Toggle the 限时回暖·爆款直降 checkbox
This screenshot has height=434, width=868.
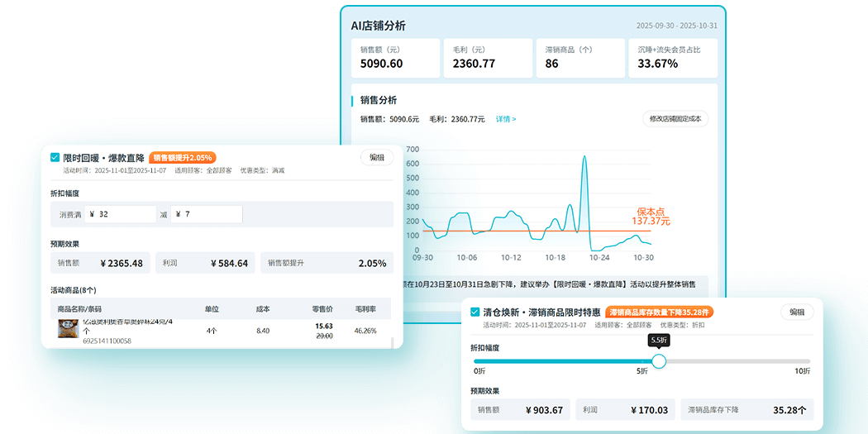(55, 157)
